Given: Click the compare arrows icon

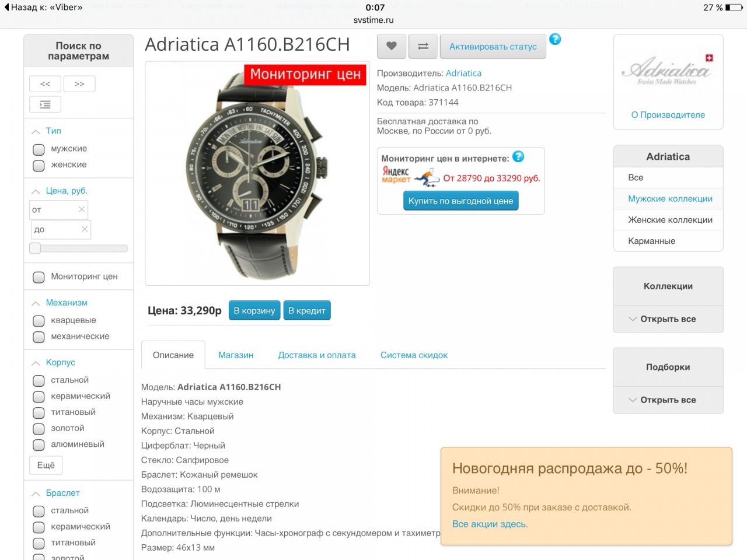Looking at the screenshot, I should [423, 46].
